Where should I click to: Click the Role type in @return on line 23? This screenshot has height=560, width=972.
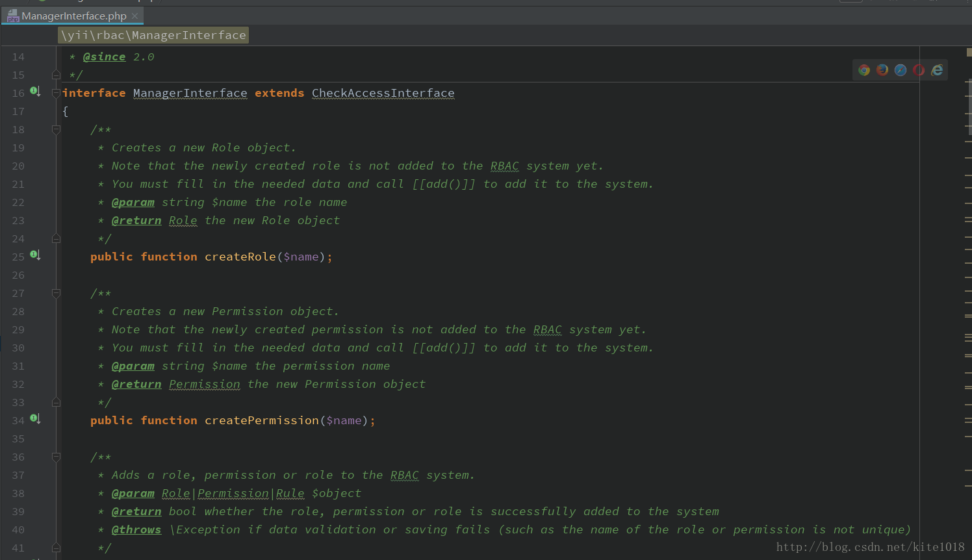183,221
